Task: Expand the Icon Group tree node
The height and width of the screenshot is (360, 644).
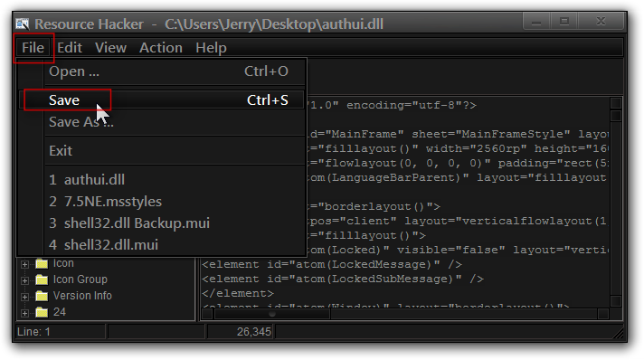Action: click(x=24, y=280)
